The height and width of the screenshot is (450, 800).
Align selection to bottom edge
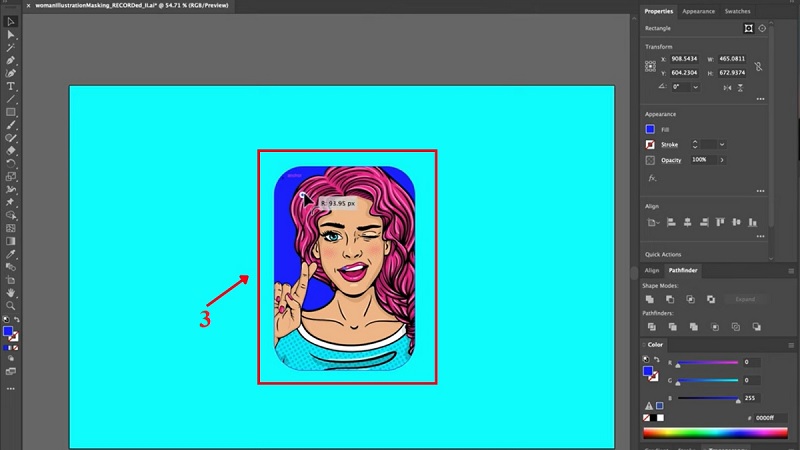pos(753,222)
